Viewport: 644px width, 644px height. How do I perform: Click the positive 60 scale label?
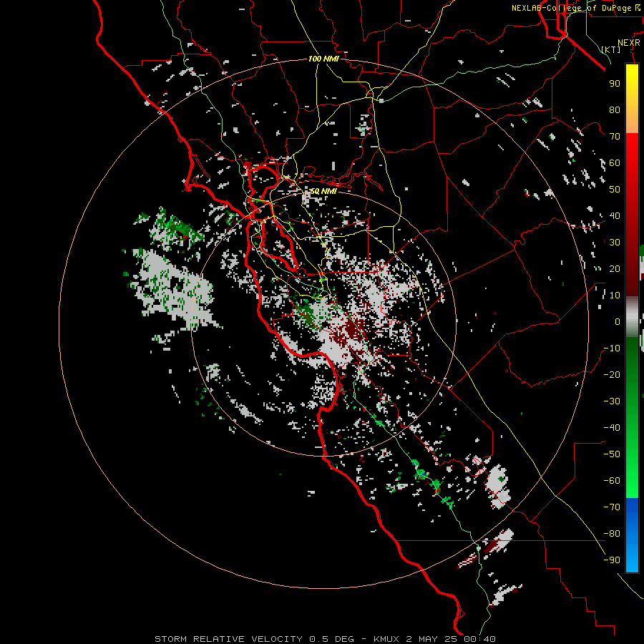tap(615, 162)
